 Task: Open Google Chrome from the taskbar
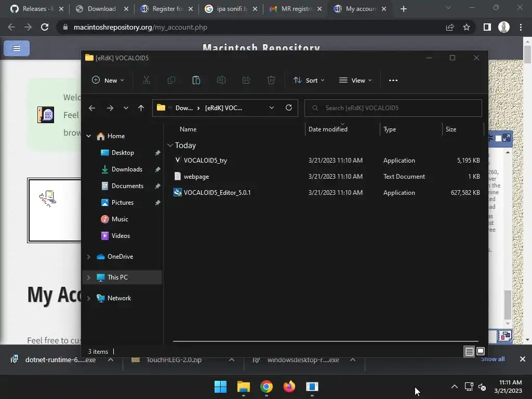point(267,387)
